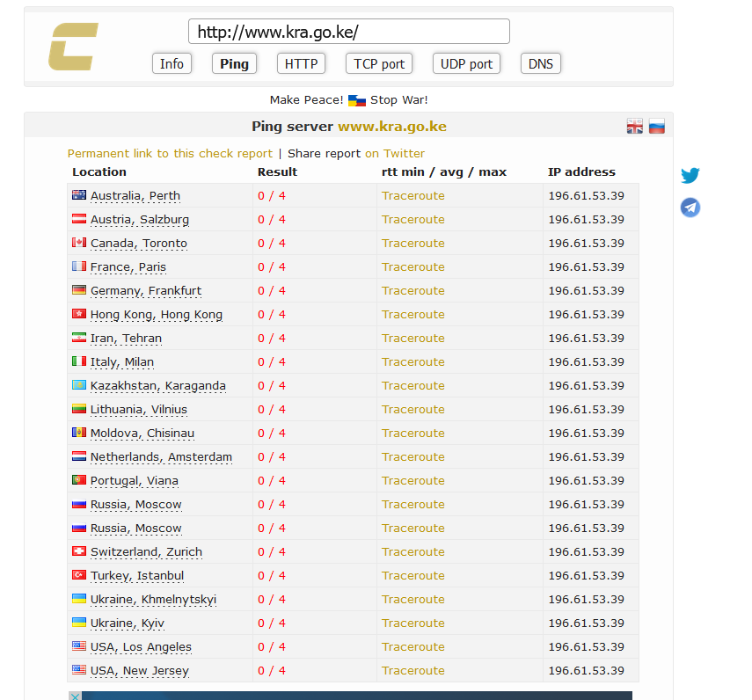Open www.kra.go.ke link in the header
752x700 pixels.
392,127
